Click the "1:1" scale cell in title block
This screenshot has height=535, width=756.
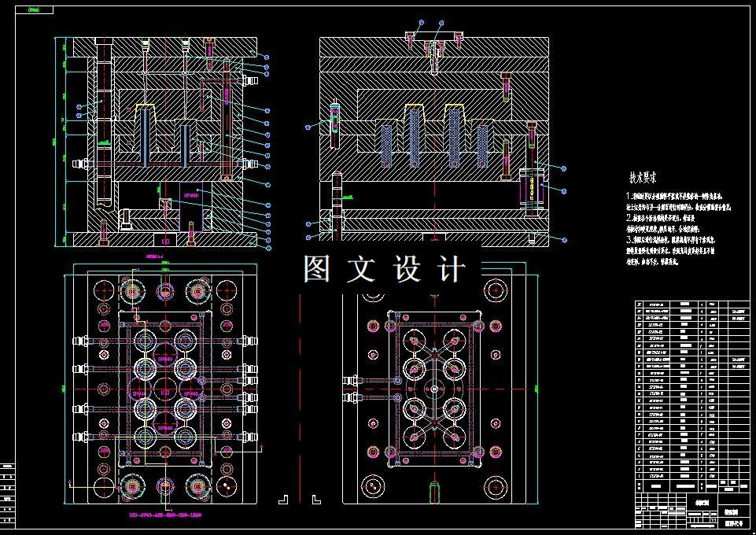click(713, 521)
